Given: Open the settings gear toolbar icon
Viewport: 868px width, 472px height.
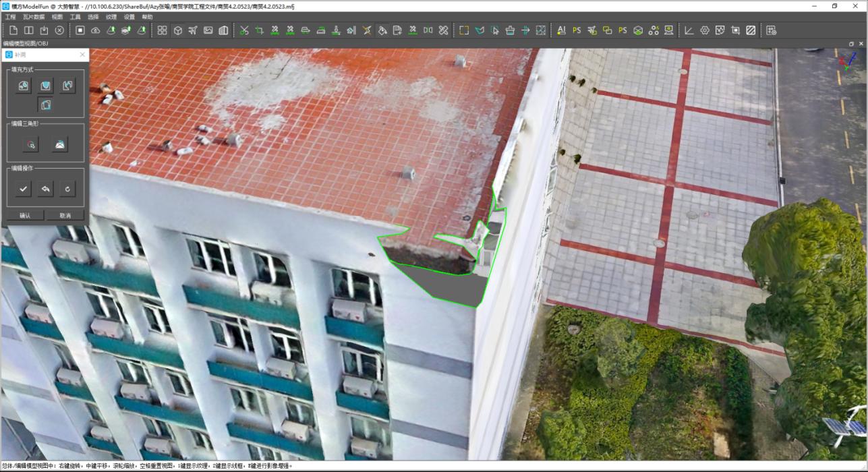Looking at the screenshot, I should pyautogui.click(x=705, y=30).
